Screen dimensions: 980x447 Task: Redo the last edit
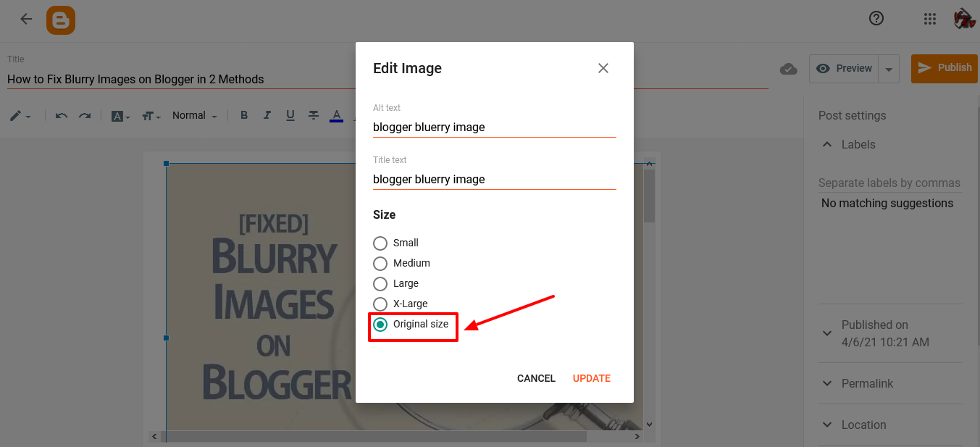(x=85, y=116)
